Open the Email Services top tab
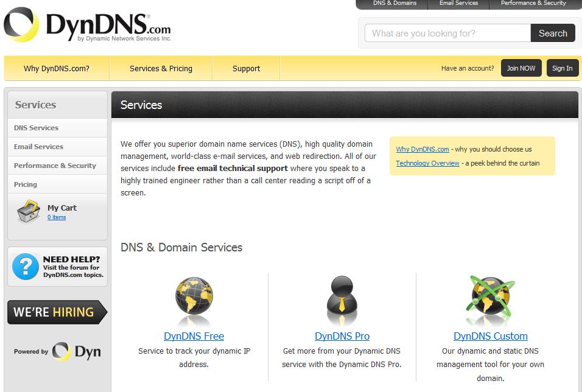This screenshot has height=392, width=582. pyautogui.click(x=459, y=3)
